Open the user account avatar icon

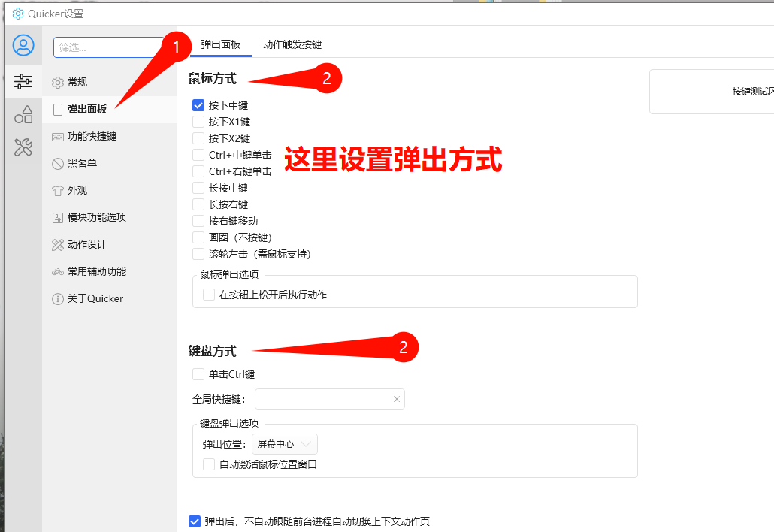23,45
